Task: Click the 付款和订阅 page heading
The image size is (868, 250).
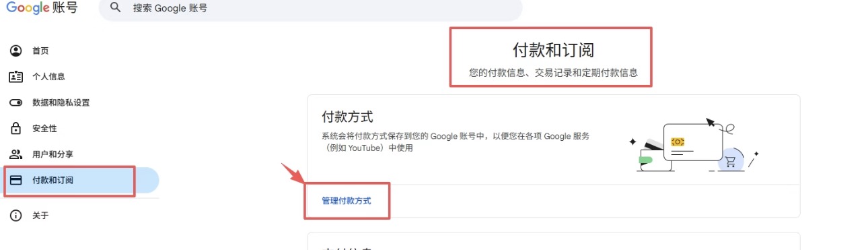Action: click(553, 51)
